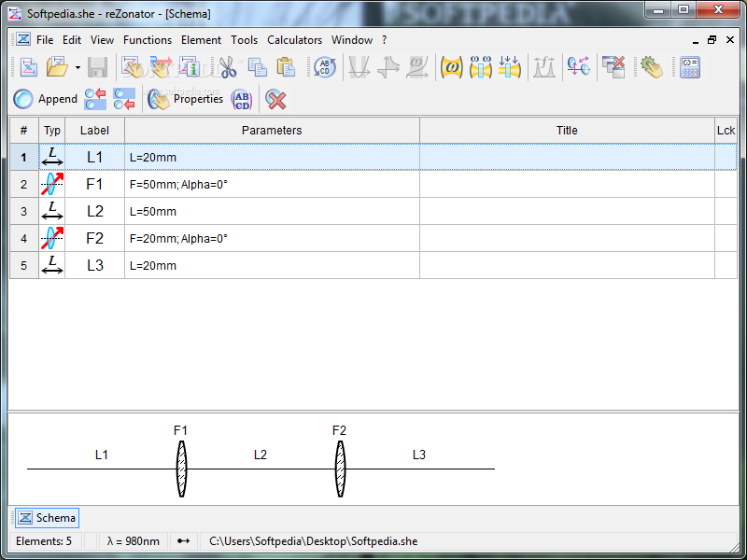Screen dimensions: 747x560
Task: Open the Functions menu
Action: click(x=148, y=40)
